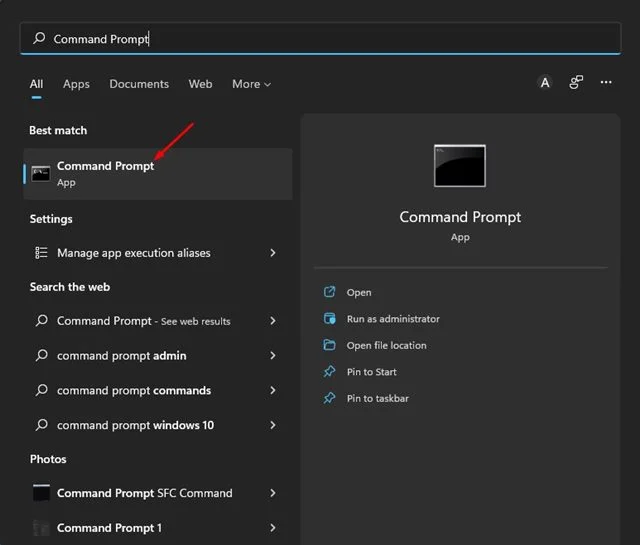The image size is (640, 545).
Task: Click Open in the preview pane
Action: (x=359, y=293)
